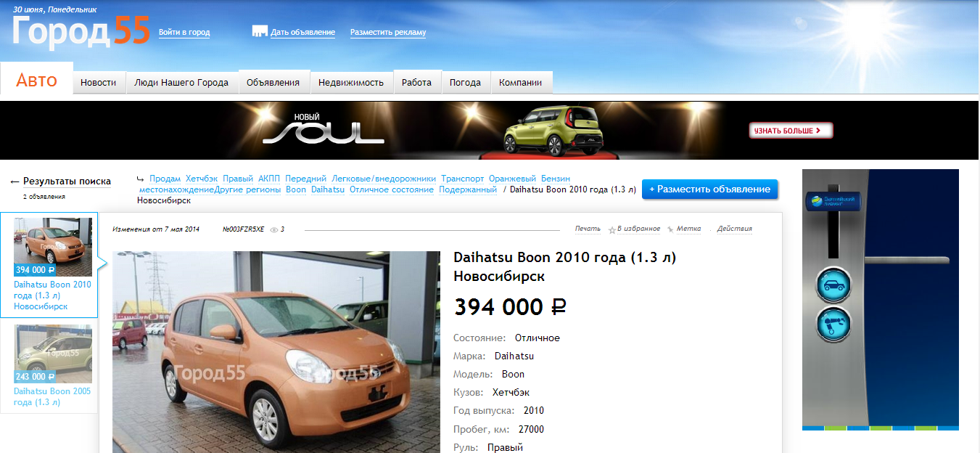Click the lower round icon on leasing banner

click(833, 323)
